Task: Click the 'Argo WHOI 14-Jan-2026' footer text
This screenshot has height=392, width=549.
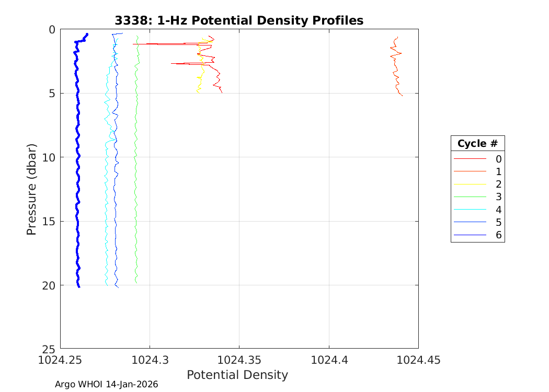Action: tap(106, 384)
